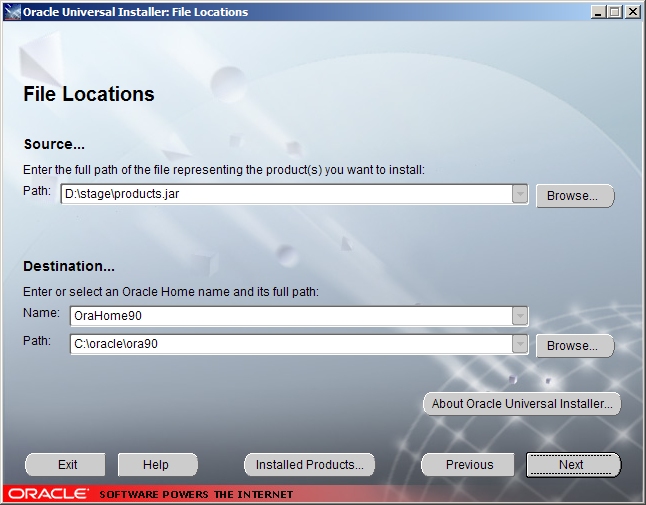Browse for the Destination path

575,346
